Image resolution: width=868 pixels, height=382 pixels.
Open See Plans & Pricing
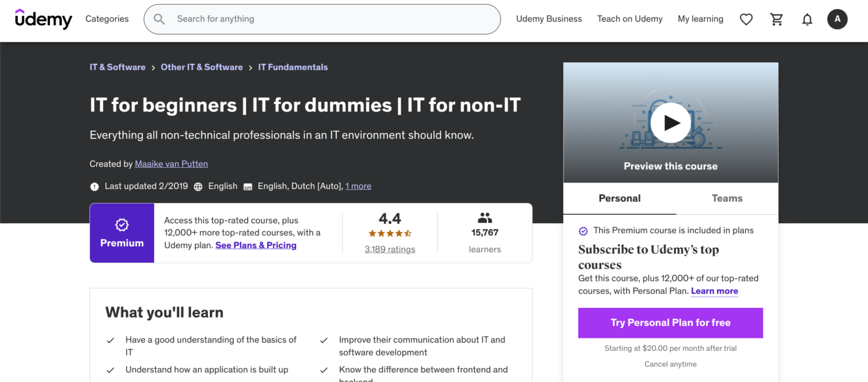pos(255,245)
